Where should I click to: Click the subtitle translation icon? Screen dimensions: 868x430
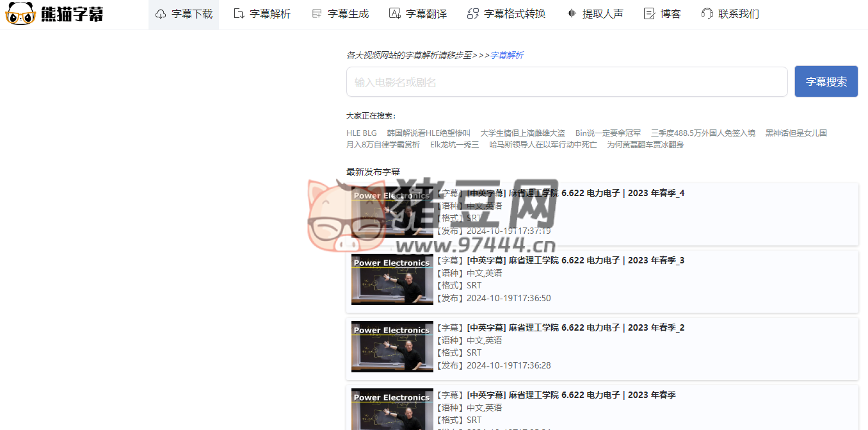[x=395, y=14]
